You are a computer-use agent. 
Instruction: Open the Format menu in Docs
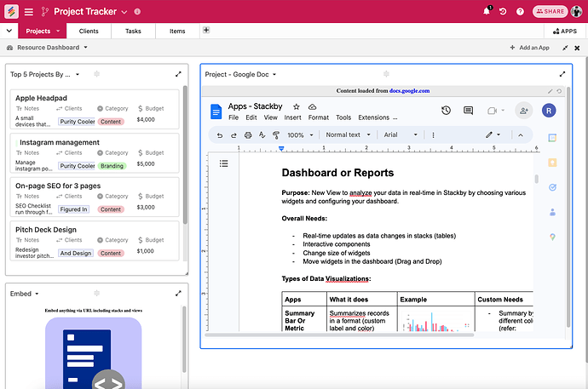pos(319,117)
